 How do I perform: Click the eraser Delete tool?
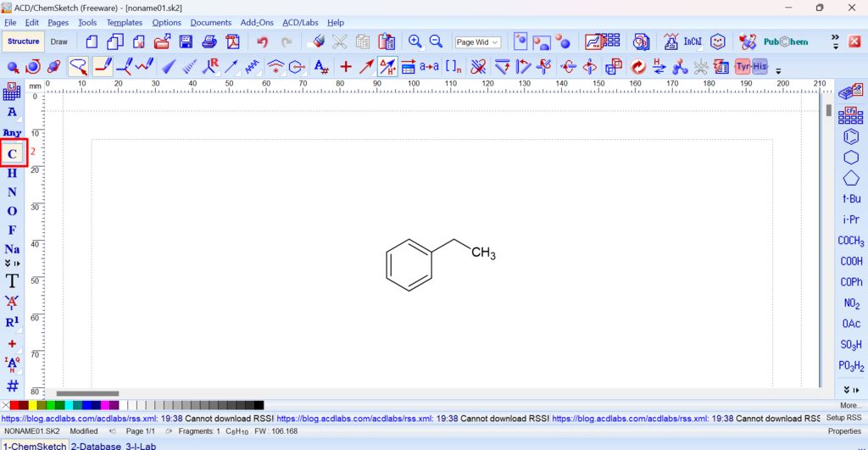(x=319, y=41)
